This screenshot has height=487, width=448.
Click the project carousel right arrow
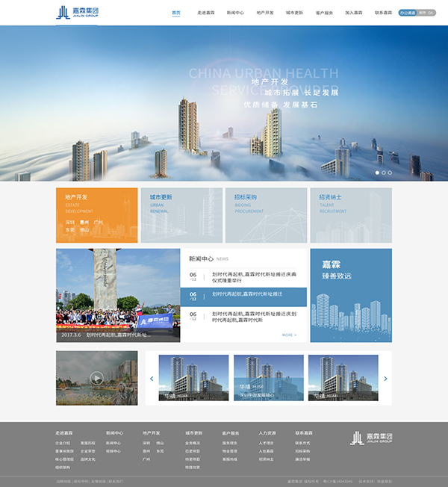(385, 379)
